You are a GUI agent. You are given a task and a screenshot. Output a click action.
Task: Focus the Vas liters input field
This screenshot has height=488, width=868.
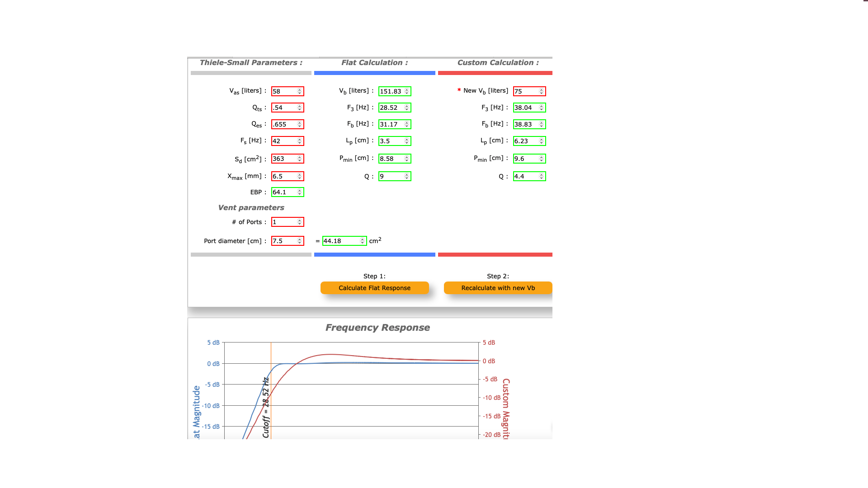(x=288, y=91)
